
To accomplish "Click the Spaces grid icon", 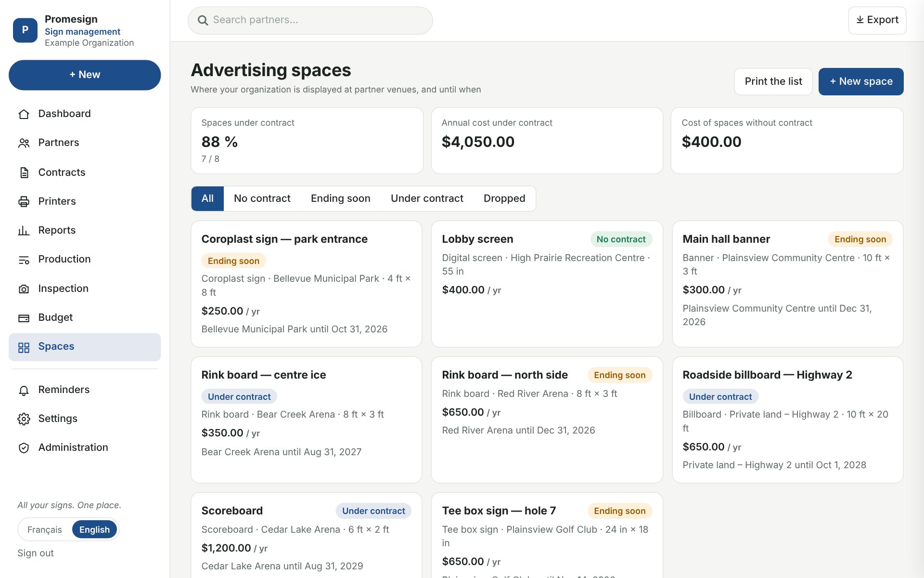I will tap(24, 347).
